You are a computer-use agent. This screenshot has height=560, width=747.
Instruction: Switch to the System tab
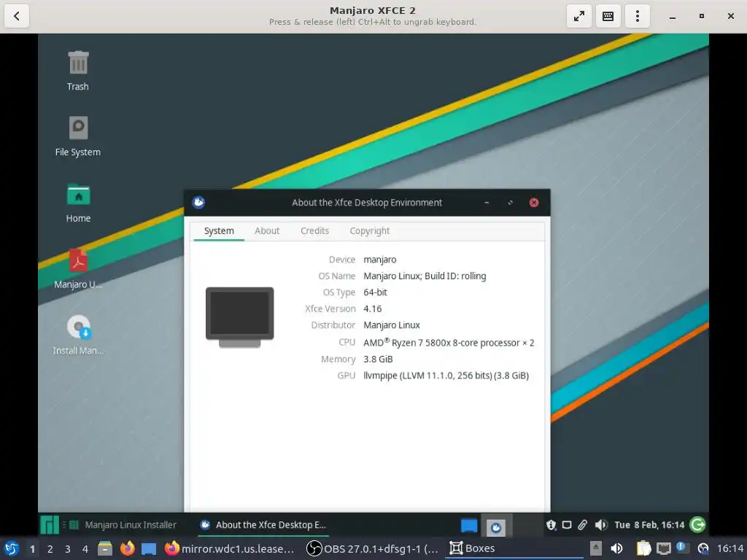[x=219, y=231]
